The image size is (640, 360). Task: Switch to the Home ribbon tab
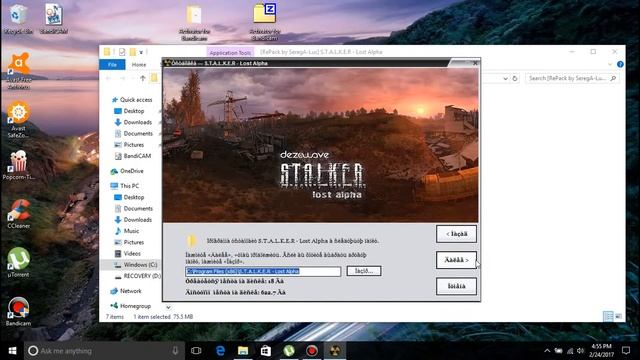pyautogui.click(x=139, y=64)
